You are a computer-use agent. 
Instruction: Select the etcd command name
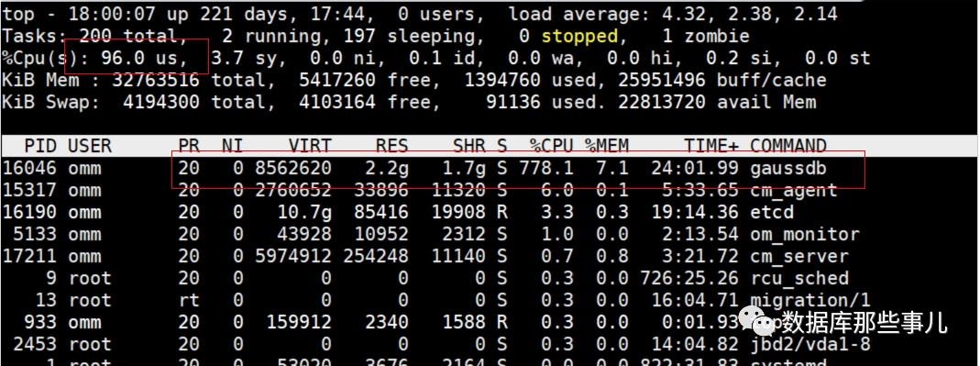[x=772, y=212]
